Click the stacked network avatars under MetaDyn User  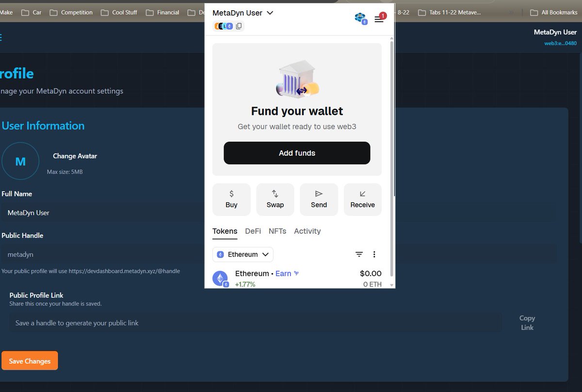[x=224, y=26]
